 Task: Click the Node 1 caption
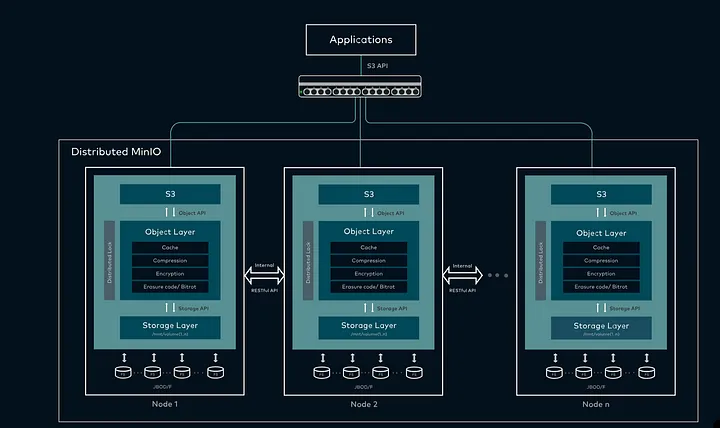click(x=165, y=404)
